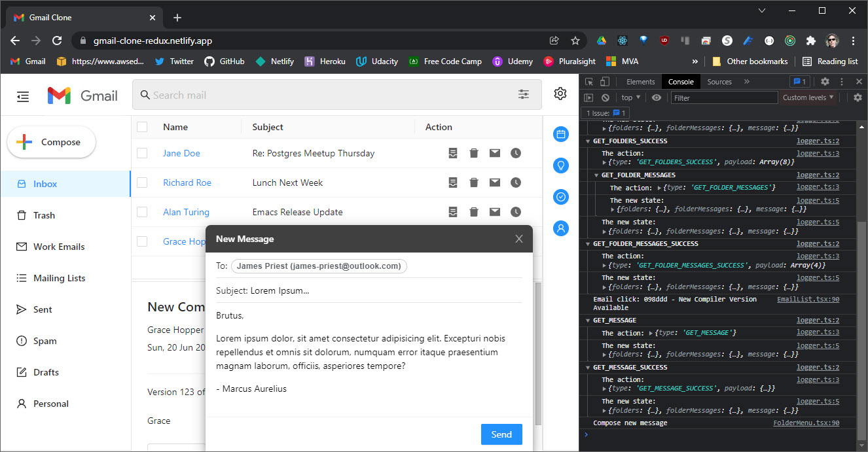Open search filter options icon

(524, 95)
